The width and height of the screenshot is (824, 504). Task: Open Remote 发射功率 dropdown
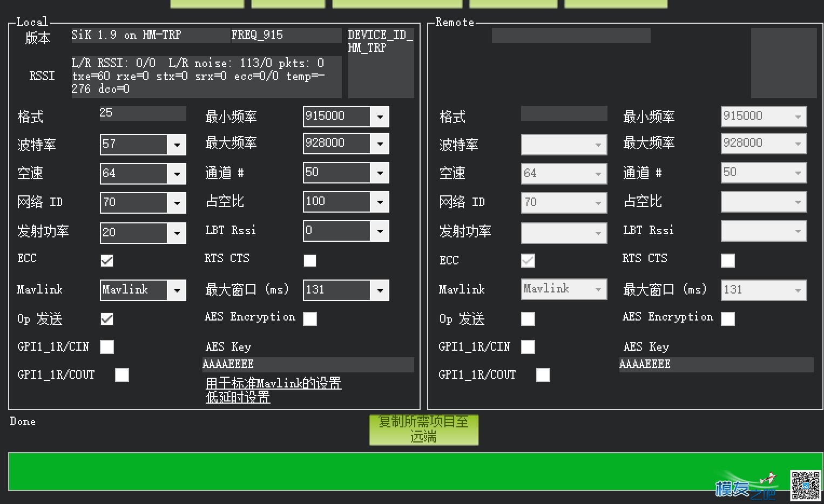point(564,233)
